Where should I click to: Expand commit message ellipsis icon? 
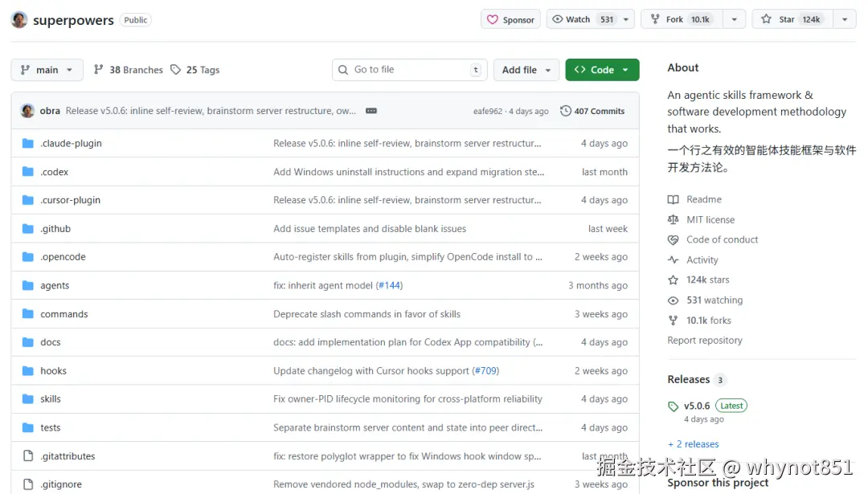(x=371, y=111)
